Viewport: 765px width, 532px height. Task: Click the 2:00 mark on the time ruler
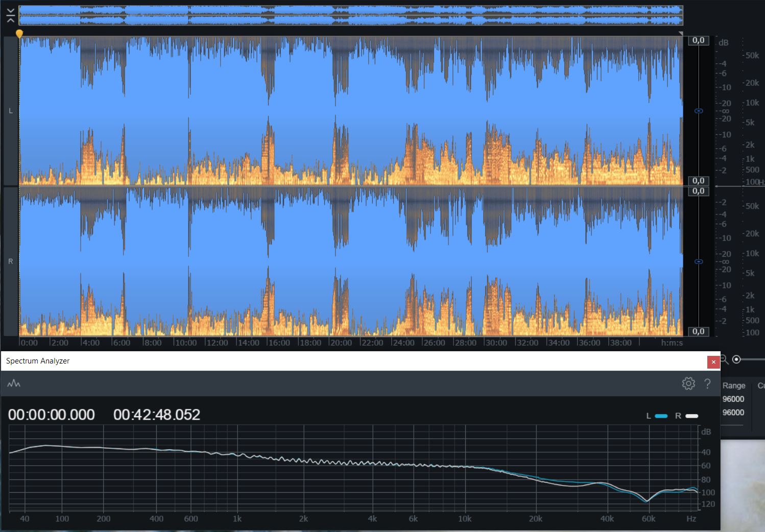(60, 343)
